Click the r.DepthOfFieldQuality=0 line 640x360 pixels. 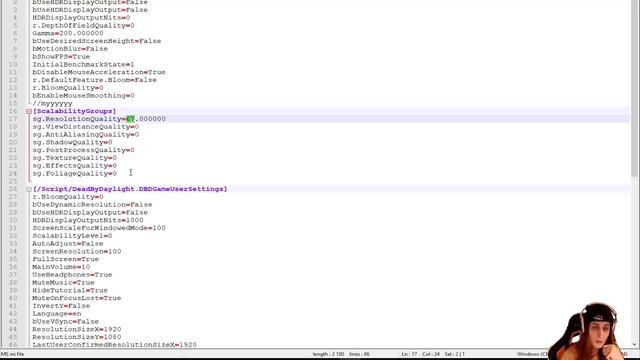tap(83, 25)
